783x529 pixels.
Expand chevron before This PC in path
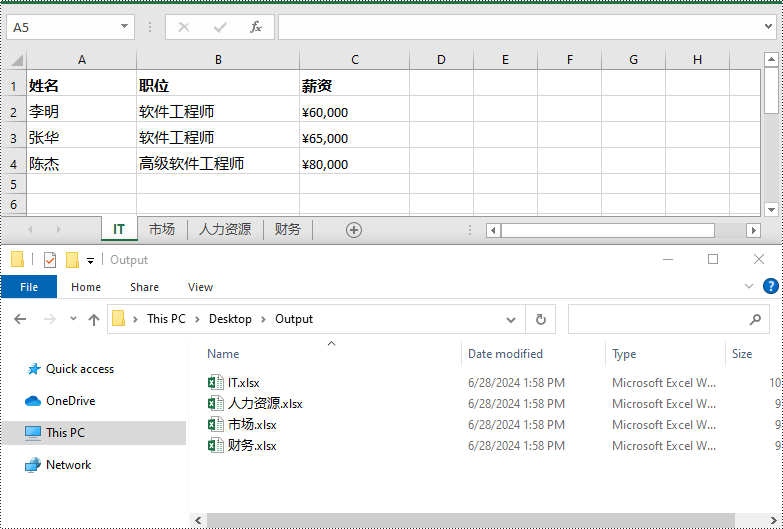coord(135,319)
